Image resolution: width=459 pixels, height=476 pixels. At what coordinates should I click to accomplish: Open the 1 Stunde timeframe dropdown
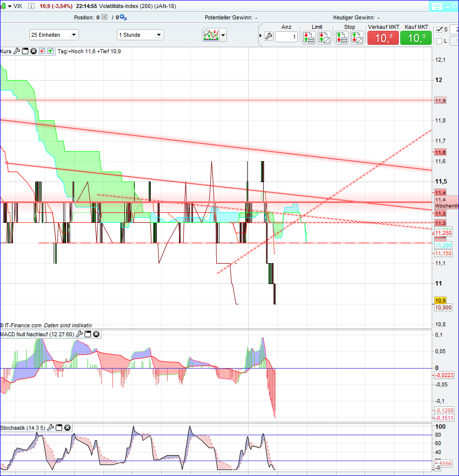[x=140, y=35]
